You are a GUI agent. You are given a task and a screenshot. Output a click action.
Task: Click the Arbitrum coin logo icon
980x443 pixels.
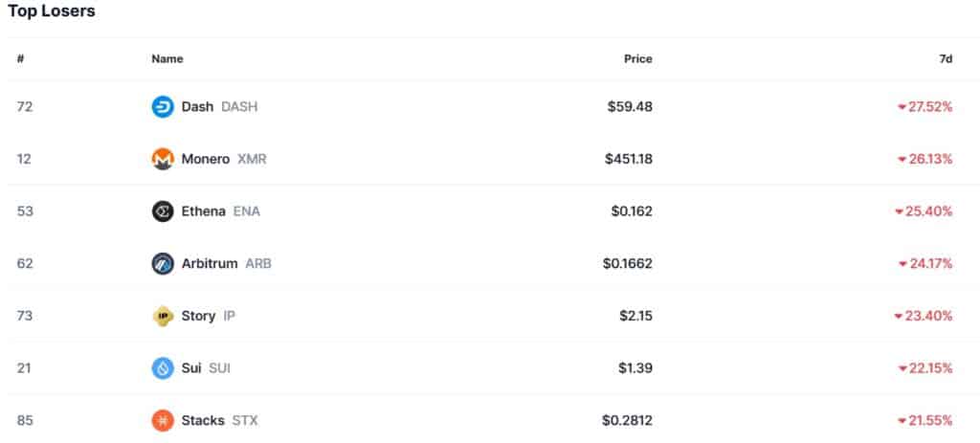pyautogui.click(x=163, y=264)
